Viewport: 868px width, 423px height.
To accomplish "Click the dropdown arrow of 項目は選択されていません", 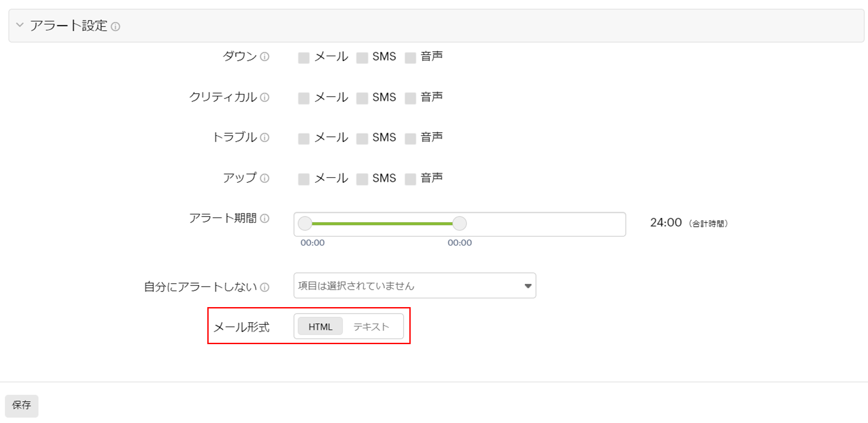I will tap(528, 286).
